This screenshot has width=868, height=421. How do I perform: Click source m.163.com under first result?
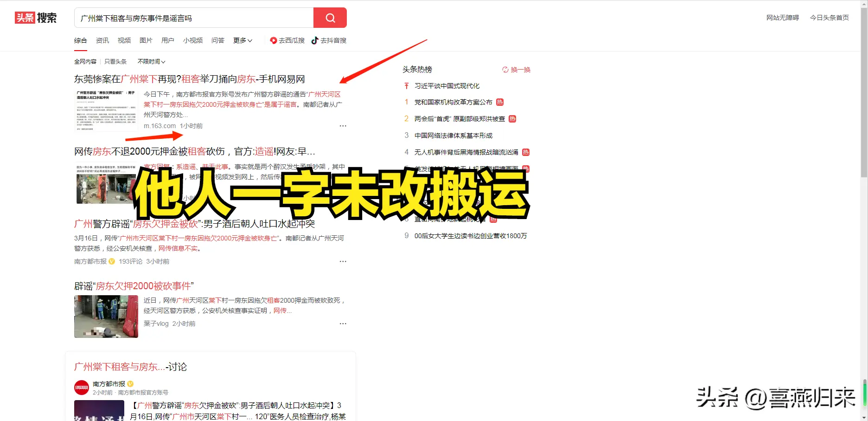point(160,126)
